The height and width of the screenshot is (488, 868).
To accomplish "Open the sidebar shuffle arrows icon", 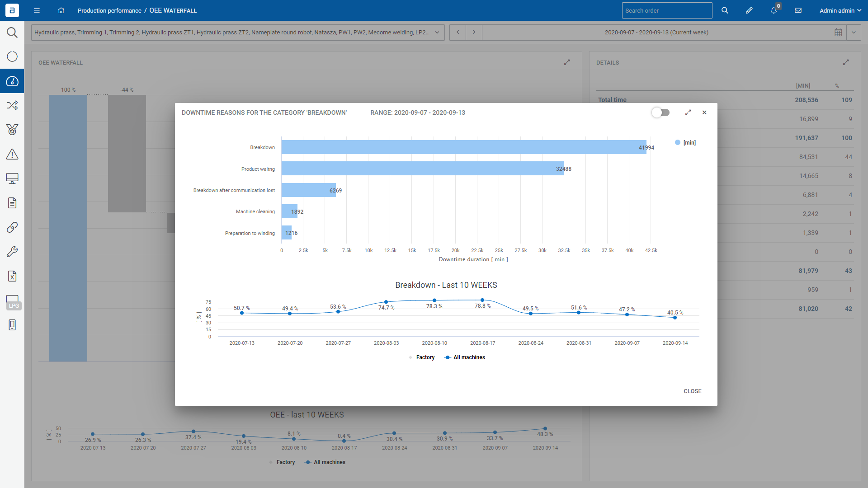I will tap(12, 105).
